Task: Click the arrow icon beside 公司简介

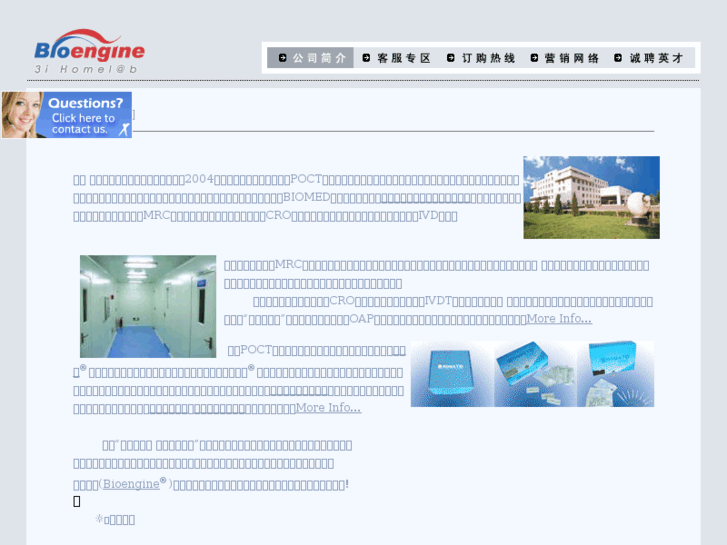Action: coord(282,58)
